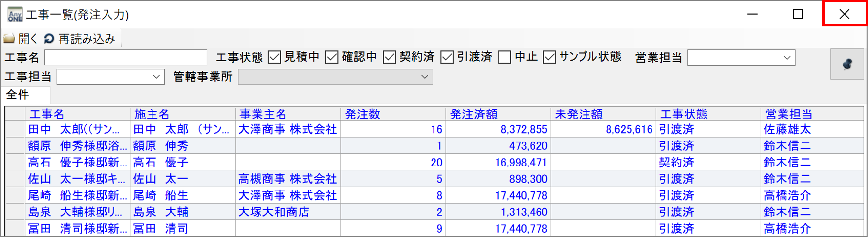868x237 pixels.
Task: Toggle the サンプル状態 checkbox
Action: point(550,57)
